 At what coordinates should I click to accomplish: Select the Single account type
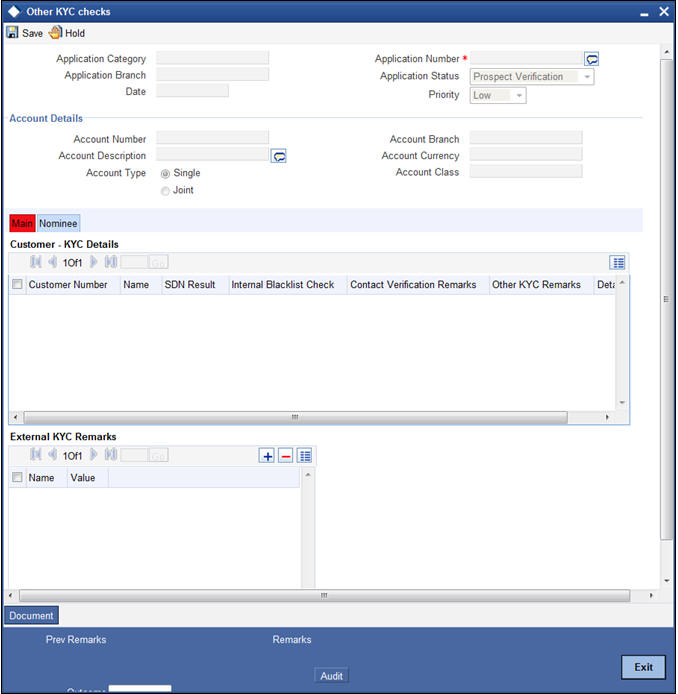[x=165, y=174]
